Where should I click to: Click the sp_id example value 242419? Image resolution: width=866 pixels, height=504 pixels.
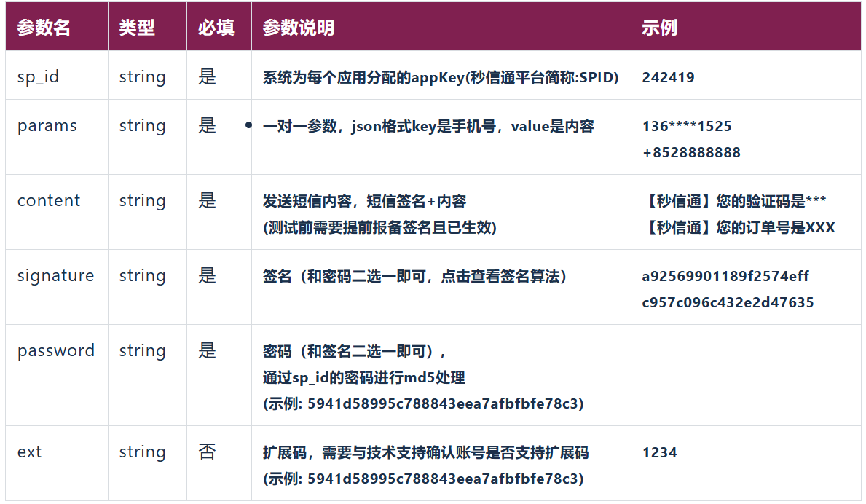click(x=668, y=78)
